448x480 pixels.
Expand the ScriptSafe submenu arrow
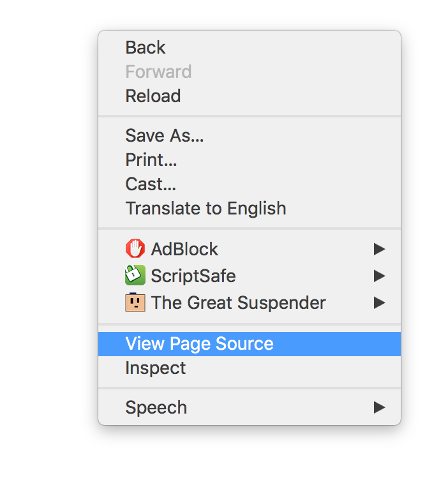click(x=380, y=276)
